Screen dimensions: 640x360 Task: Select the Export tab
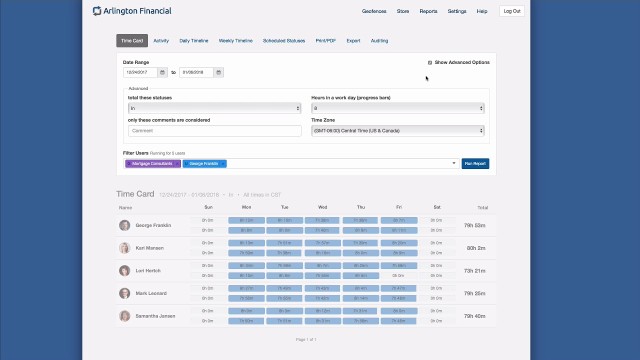353,41
